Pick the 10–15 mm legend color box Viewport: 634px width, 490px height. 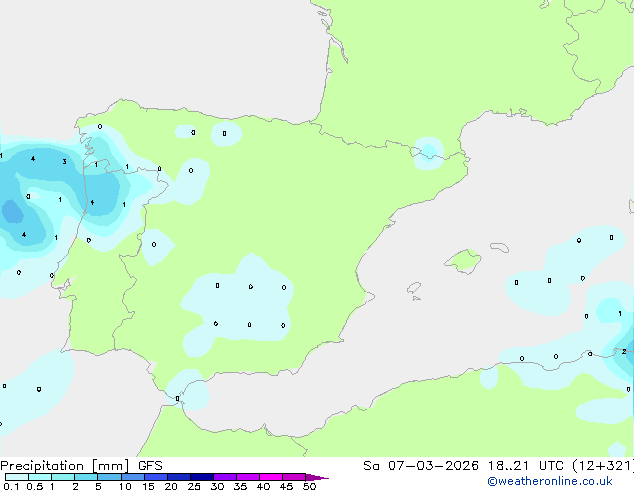pyautogui.click(x=132, y=477)
